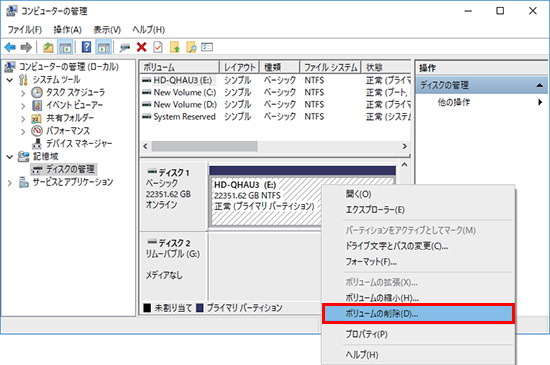Click the Task Scheduler clock icon in the tree
Screen dimensions: 550x365
[37, 93]
